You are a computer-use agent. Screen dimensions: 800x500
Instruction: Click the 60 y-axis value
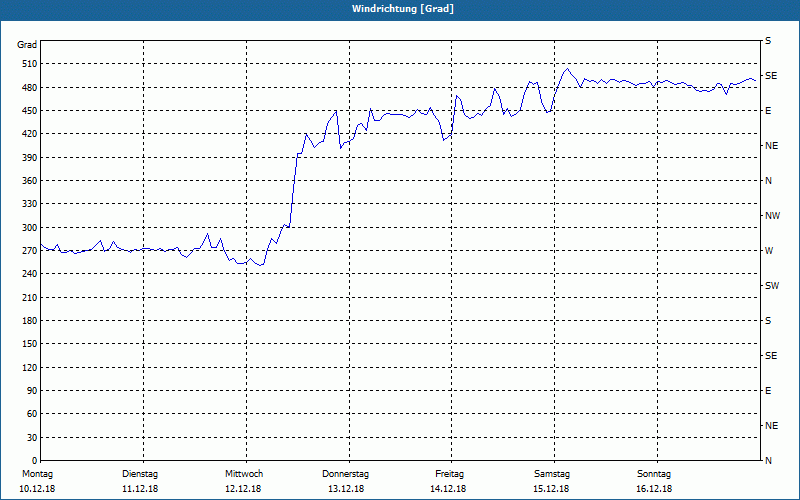click(32, 414)
